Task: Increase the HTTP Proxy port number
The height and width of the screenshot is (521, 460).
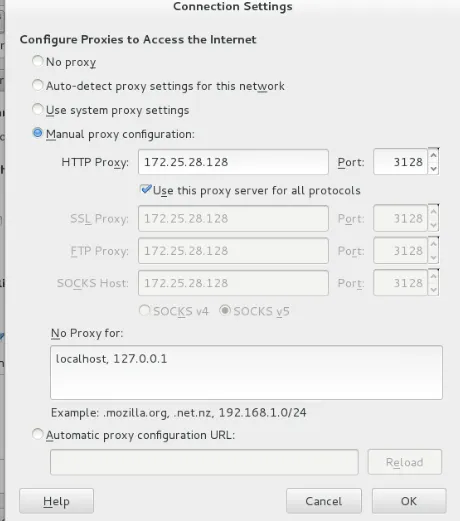Action: coord(433,155)
